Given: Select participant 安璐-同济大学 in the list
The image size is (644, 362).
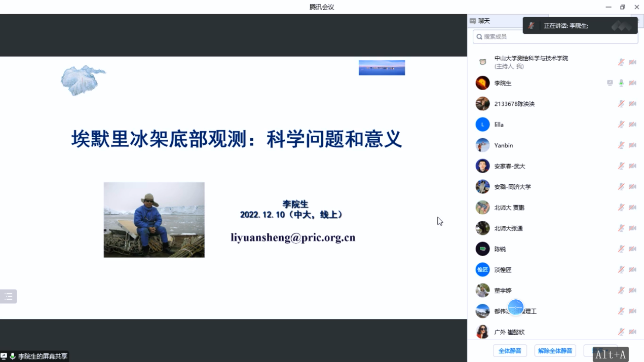Looking at the screenshot, I should (x=512, y=187).
